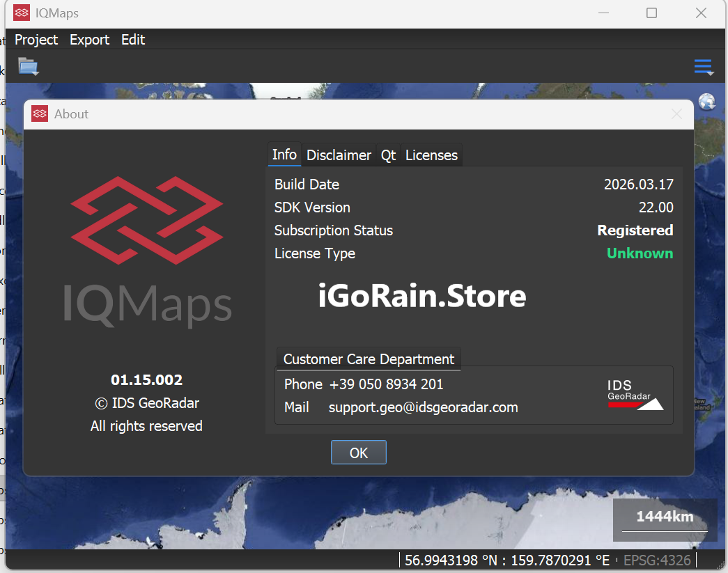
Task: Click the IQMaps title bar app icon
Action: tap(22, 13)
